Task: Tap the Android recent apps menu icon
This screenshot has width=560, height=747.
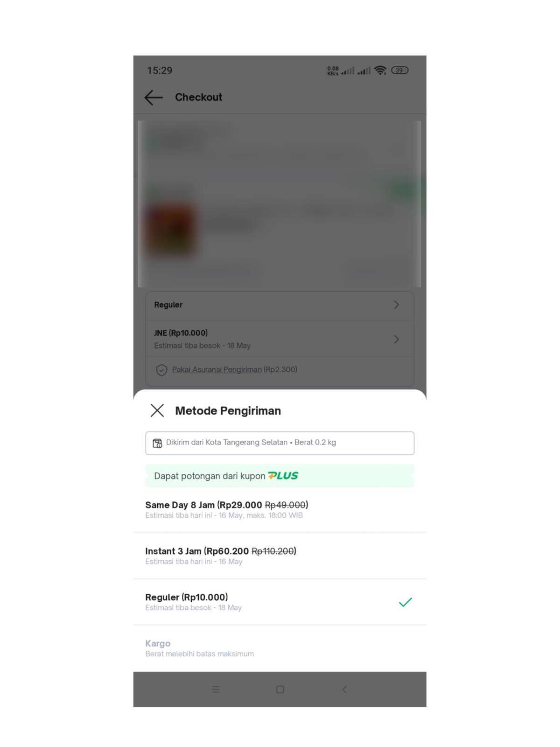Action: click(x=216, y=689)
